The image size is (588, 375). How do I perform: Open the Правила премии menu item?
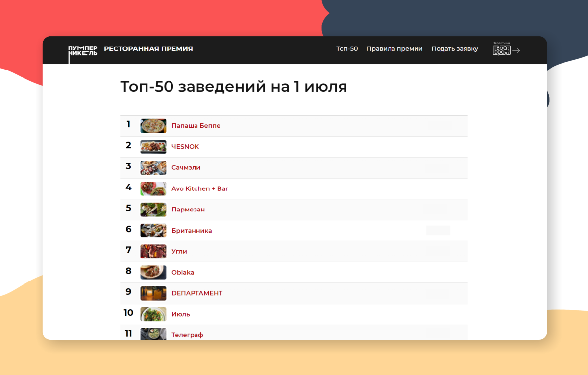tap(394, 49)
